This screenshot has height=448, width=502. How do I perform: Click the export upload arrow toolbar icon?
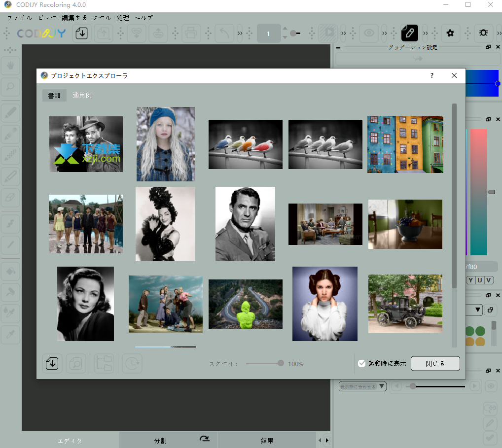click(x=104, y=34)
